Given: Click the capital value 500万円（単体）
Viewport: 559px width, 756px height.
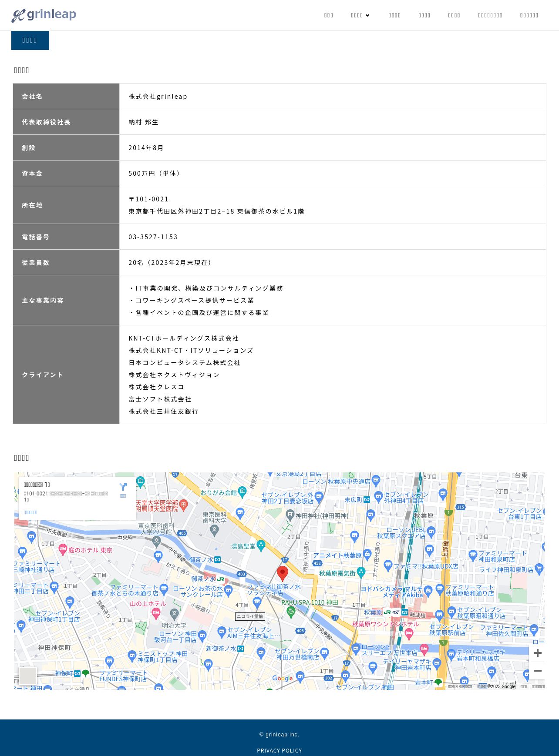Looking at the screenshot, I should click(x=154, y=174).
